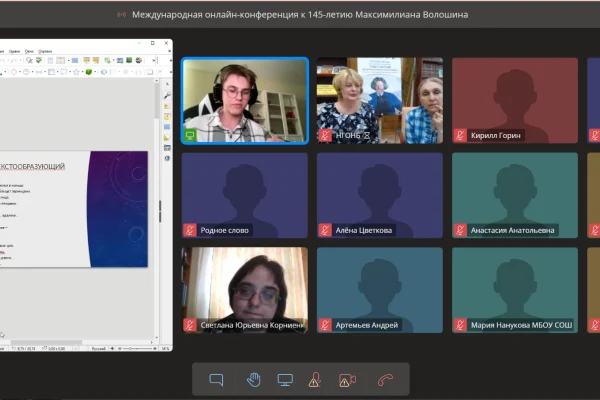The image size is (600, 400).
Task: Click muted mic icon on Кирилл Горин tile
Action: click(x=460, y=135)
